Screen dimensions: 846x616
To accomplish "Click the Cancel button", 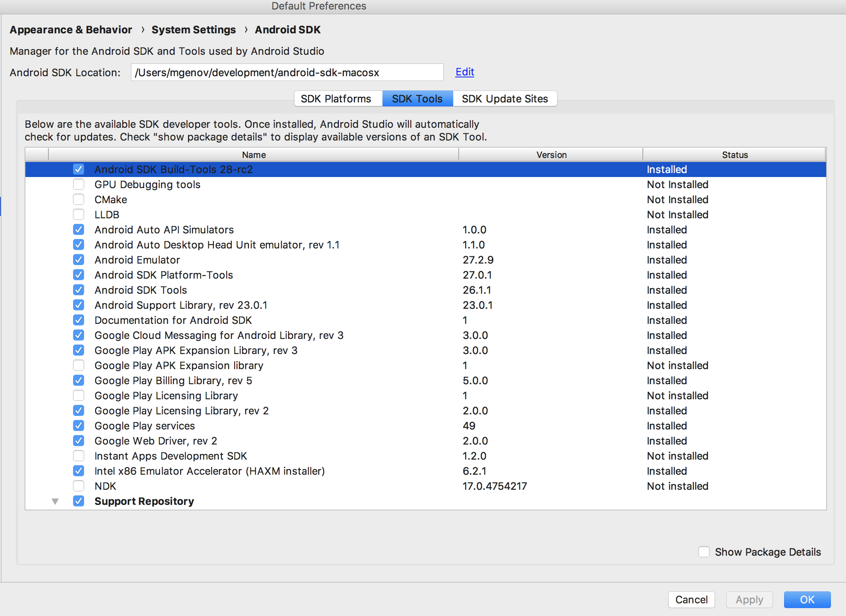I will (x=691, y=600).
